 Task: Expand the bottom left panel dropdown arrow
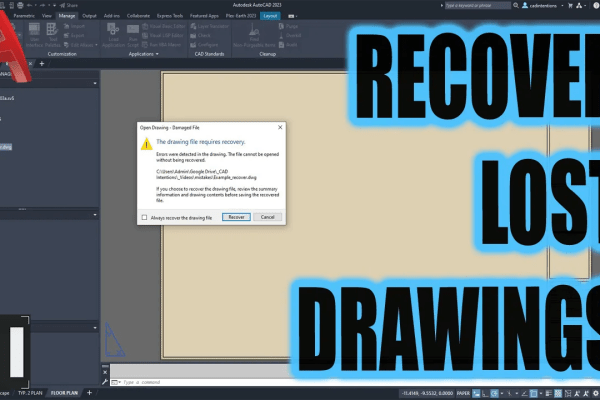click(x=95, y=328)
